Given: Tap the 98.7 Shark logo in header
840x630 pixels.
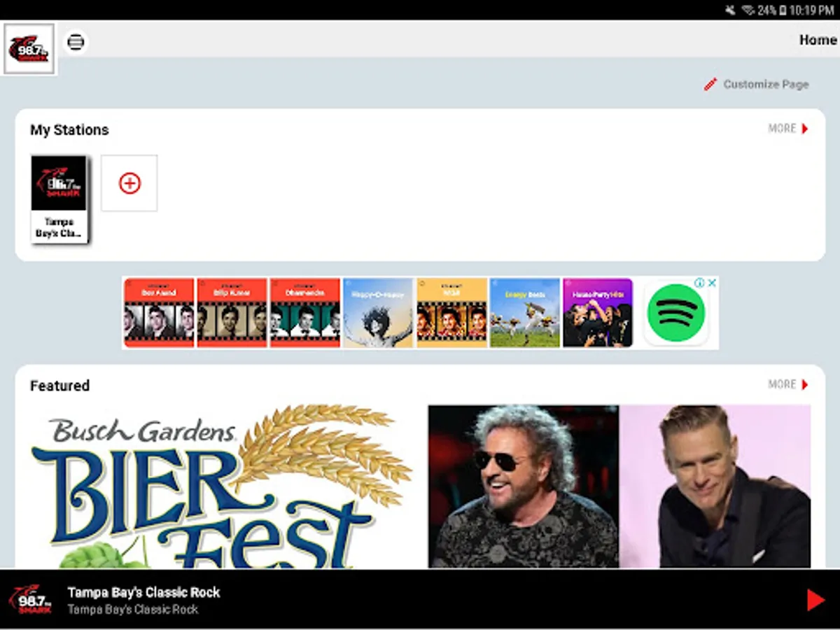Looking at the screenshot, I should coord(29,49).
